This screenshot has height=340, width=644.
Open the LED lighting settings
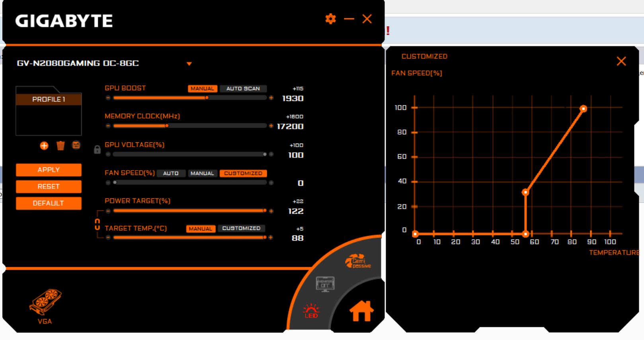[x=311, y=311]
